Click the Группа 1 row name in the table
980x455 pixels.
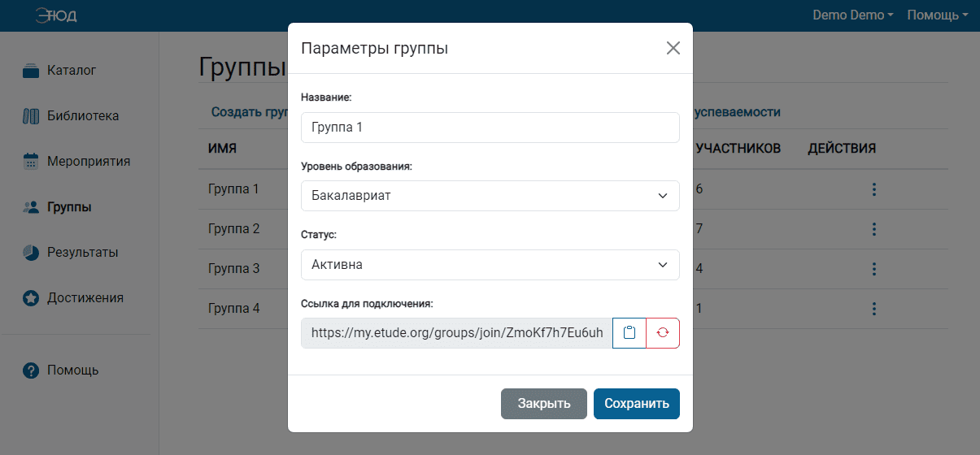click(x=233, y=189)
